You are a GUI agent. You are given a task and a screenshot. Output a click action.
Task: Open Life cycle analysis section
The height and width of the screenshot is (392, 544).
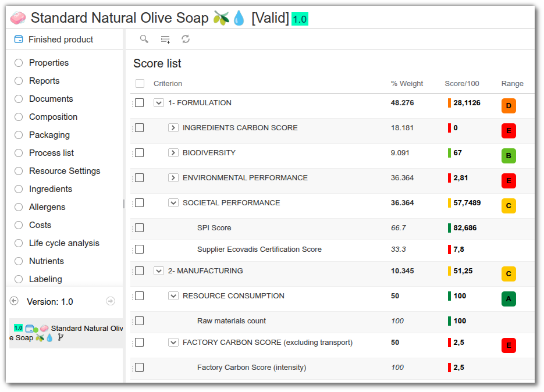coord(64,243)
